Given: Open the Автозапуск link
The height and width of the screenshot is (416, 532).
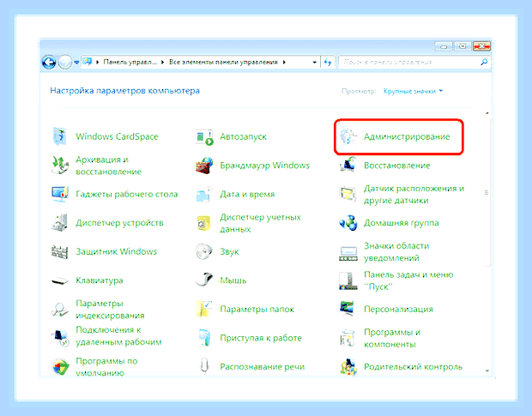Looking at the screenshot, I should pos(244,136).
